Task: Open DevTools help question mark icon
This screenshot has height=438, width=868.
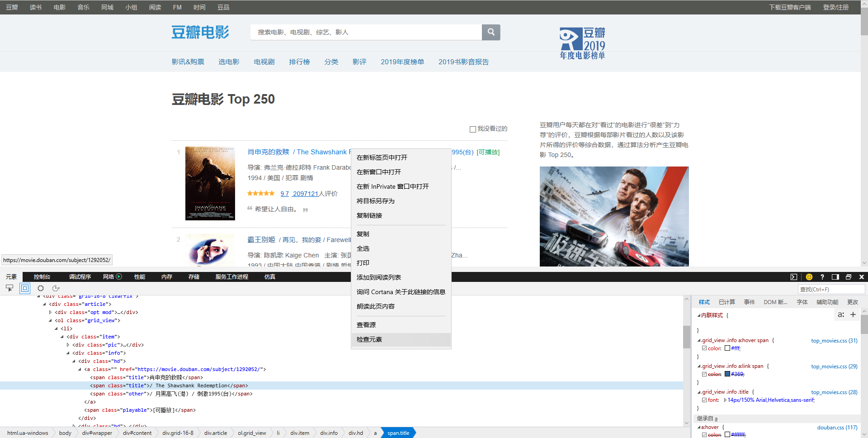Action: tap(822, 277)
